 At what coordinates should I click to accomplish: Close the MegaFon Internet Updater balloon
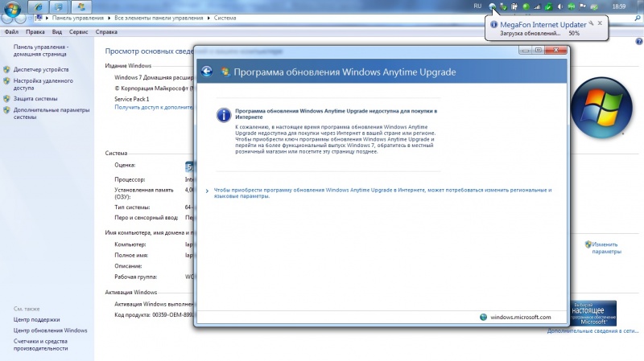(x=600, y=23)
